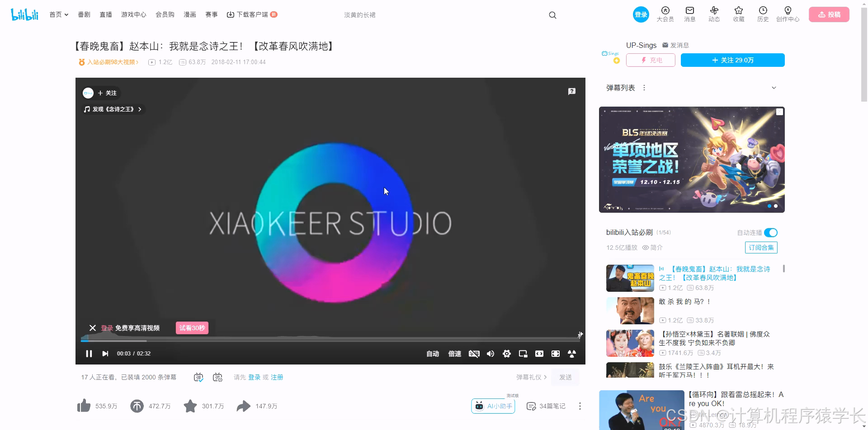The height and width of the screenshot is (430, 868).
Task: Select the coin (投币) icon
Action: click(x=137, y=406)
